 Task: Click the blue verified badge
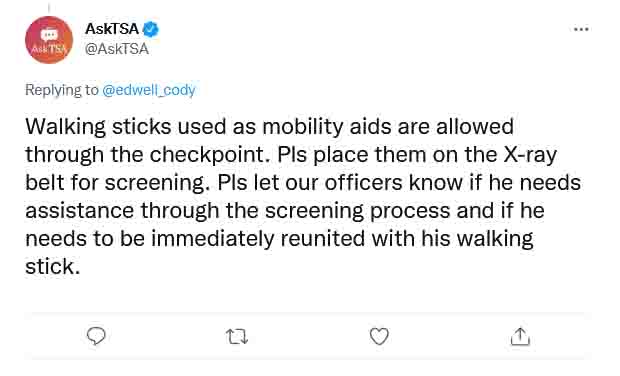151,29
